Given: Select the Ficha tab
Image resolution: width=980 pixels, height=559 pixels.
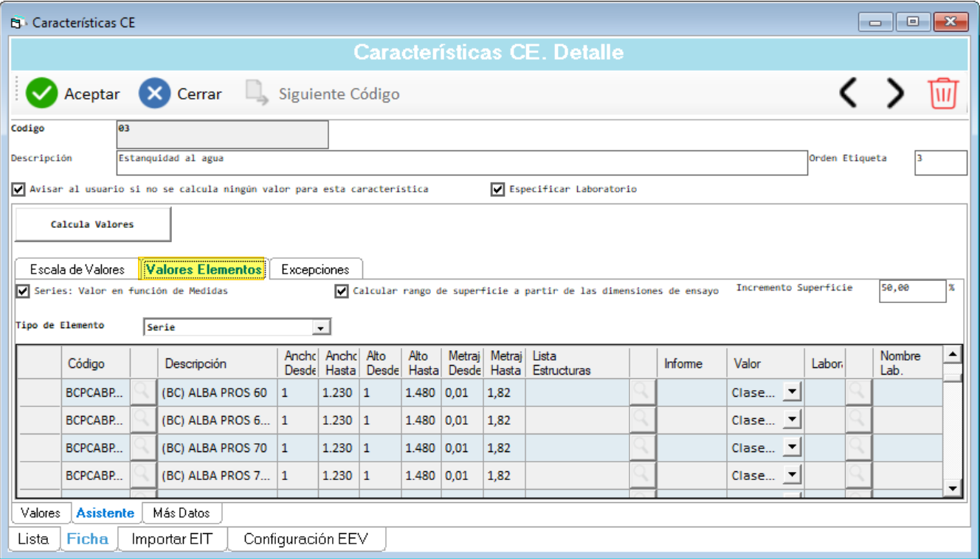Looking at the screenshot, I should point(88,539).
